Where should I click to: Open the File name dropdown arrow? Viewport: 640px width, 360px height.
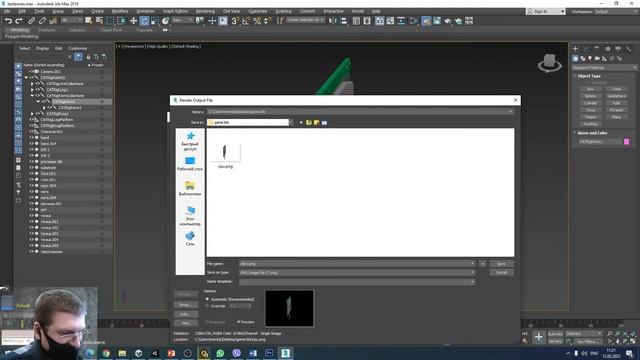[472, 264]
